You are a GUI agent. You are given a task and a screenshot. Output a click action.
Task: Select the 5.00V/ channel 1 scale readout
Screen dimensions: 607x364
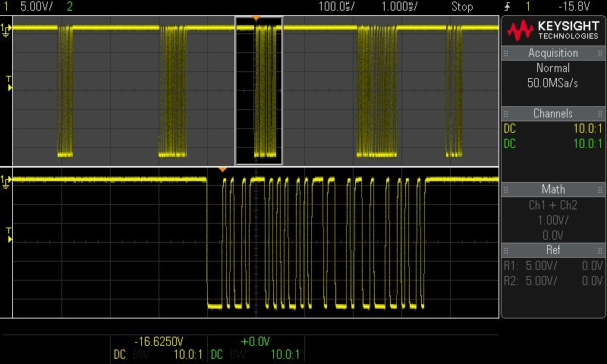35,7
